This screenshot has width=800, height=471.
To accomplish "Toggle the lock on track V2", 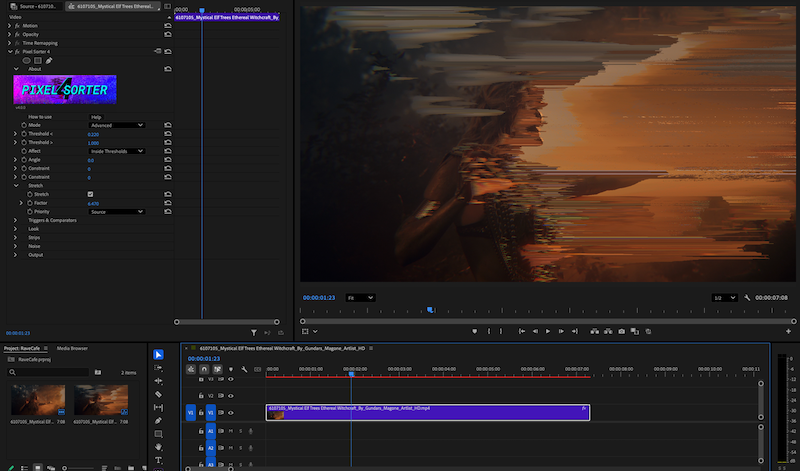I will pos(202,395).
